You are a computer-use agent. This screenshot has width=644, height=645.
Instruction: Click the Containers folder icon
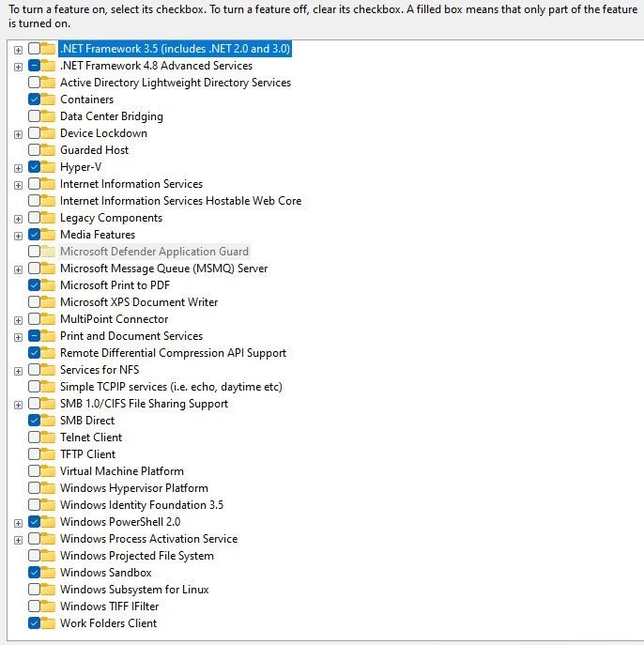pos(48,100)
